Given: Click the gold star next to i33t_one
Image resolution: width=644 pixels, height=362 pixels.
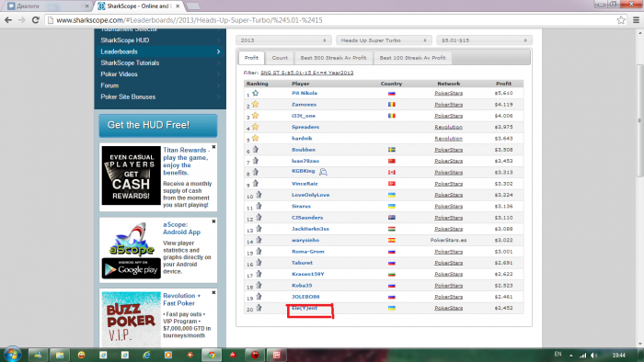Looking at the screenshot, I should pyautogui.click(x=256, y=116).
